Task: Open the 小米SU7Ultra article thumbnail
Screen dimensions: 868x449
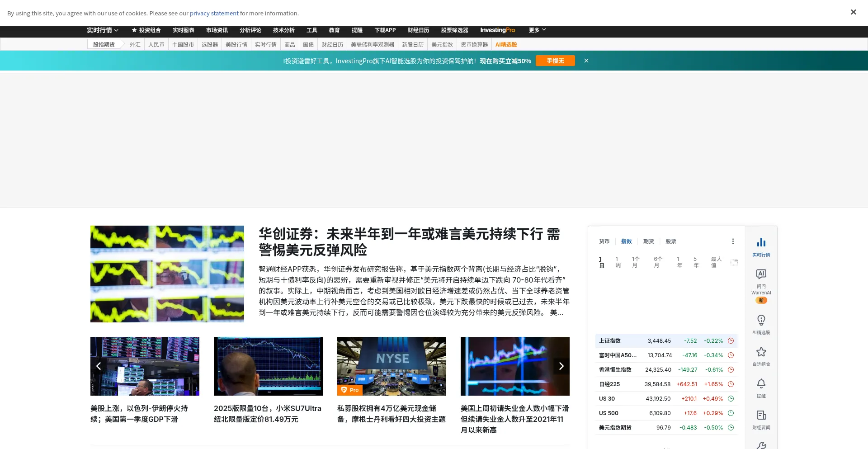Action: click(268, 366)
